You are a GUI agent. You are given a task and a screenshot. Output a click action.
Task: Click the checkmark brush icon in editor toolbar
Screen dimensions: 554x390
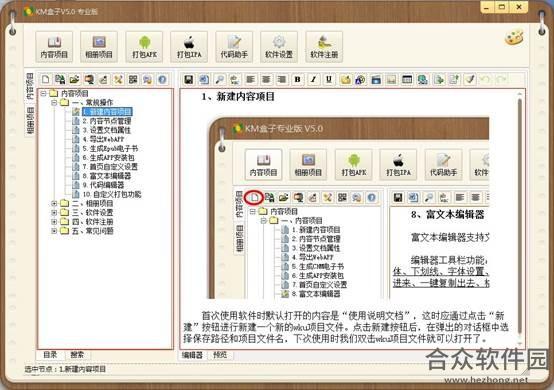click(x=469, y=79)
